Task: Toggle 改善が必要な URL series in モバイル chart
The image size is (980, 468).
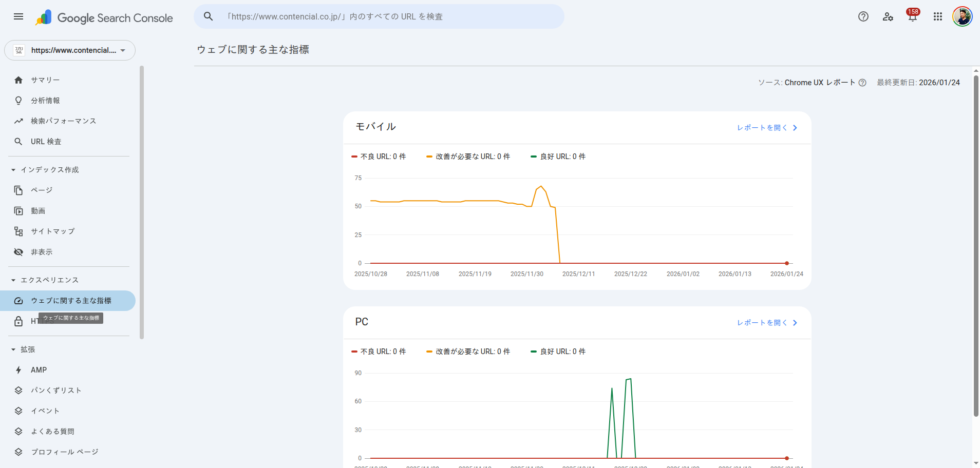Action: (468, 157)
